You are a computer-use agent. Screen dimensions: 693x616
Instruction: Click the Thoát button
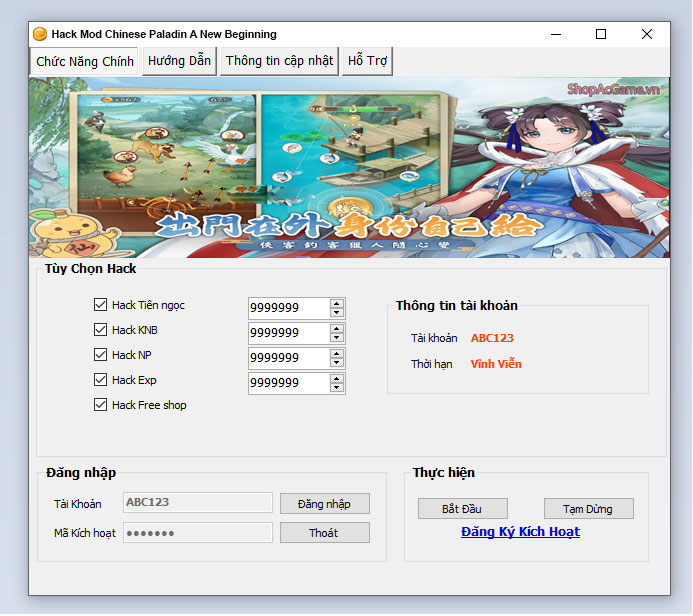pos(325,533)
